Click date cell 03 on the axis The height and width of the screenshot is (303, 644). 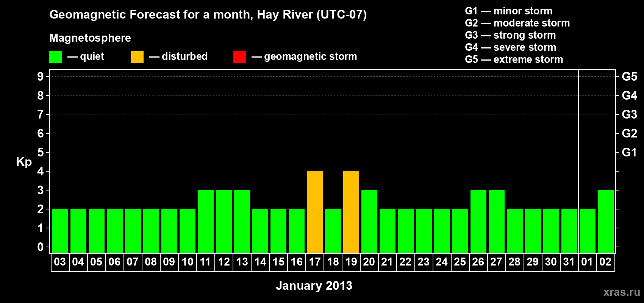pos(60,262)
